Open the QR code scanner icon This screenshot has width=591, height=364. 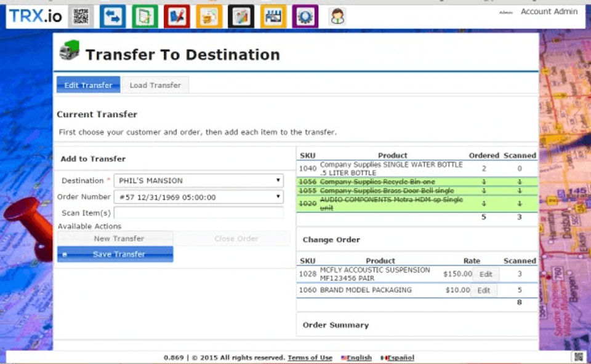pos(81,17)
